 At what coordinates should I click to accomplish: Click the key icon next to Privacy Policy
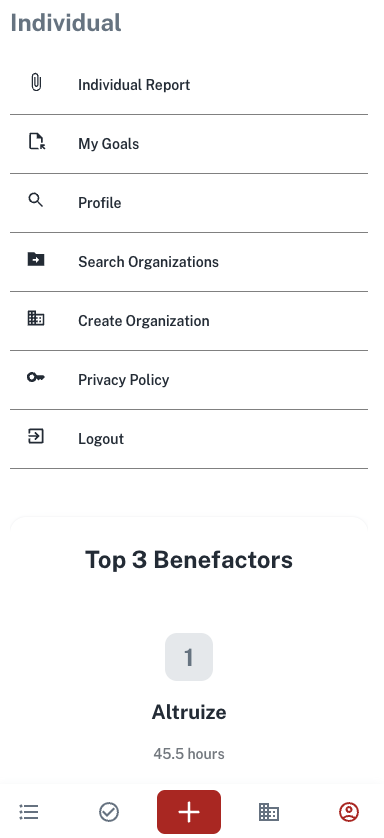pos(36,377)
